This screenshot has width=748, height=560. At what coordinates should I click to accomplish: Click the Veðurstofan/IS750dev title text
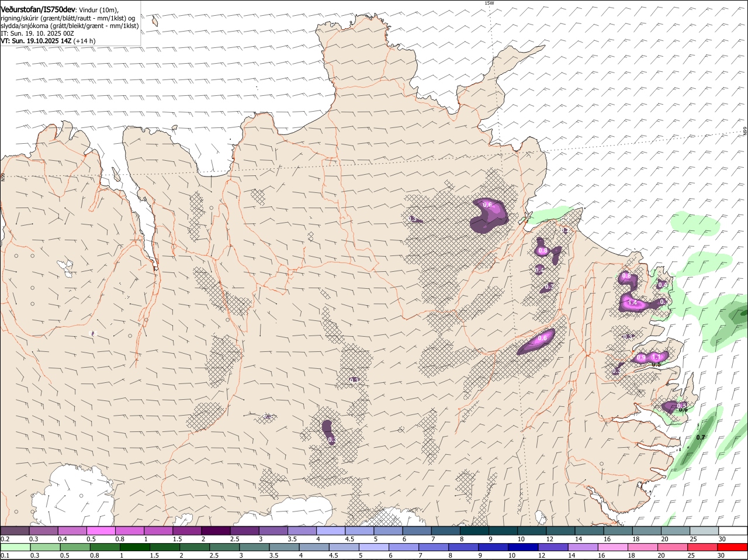(38, 10)
